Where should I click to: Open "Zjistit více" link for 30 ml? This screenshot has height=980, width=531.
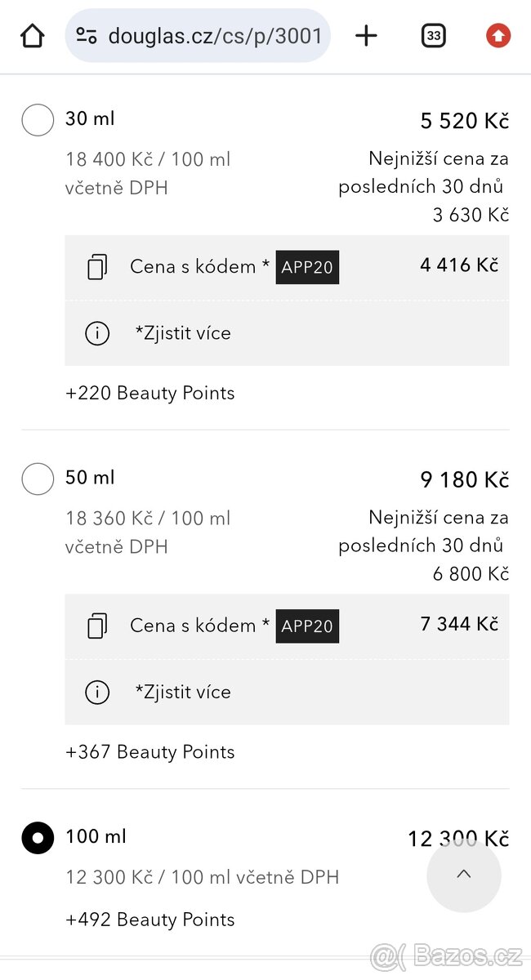[x=183, y=333]
